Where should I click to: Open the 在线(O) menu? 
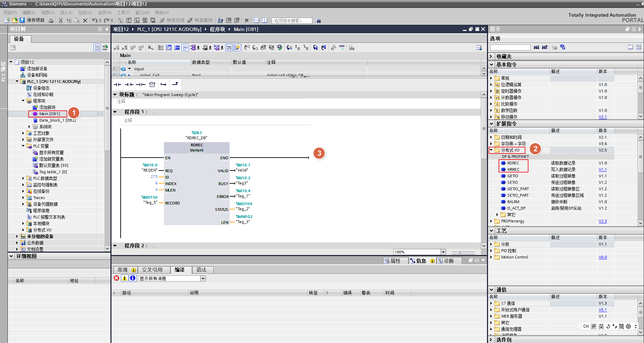[85, 13]
